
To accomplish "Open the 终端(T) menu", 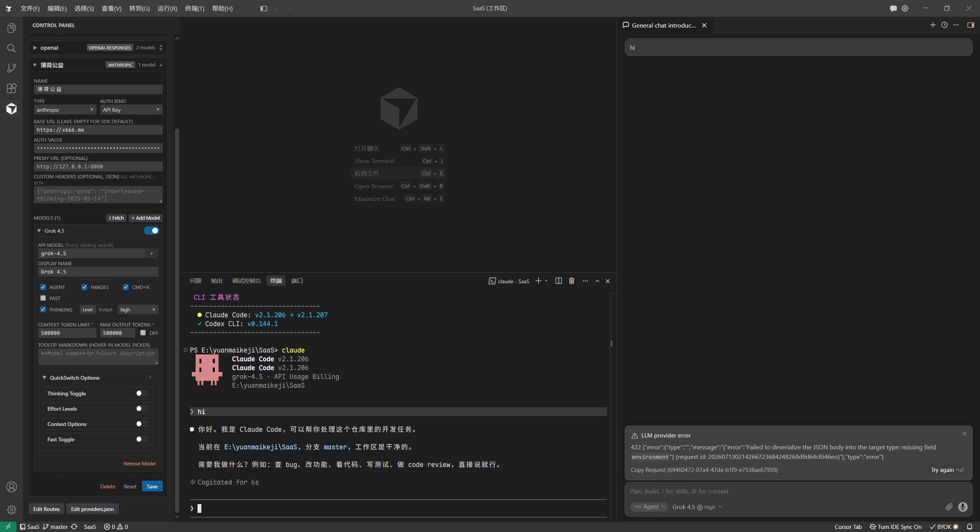I will click(194, 8).
